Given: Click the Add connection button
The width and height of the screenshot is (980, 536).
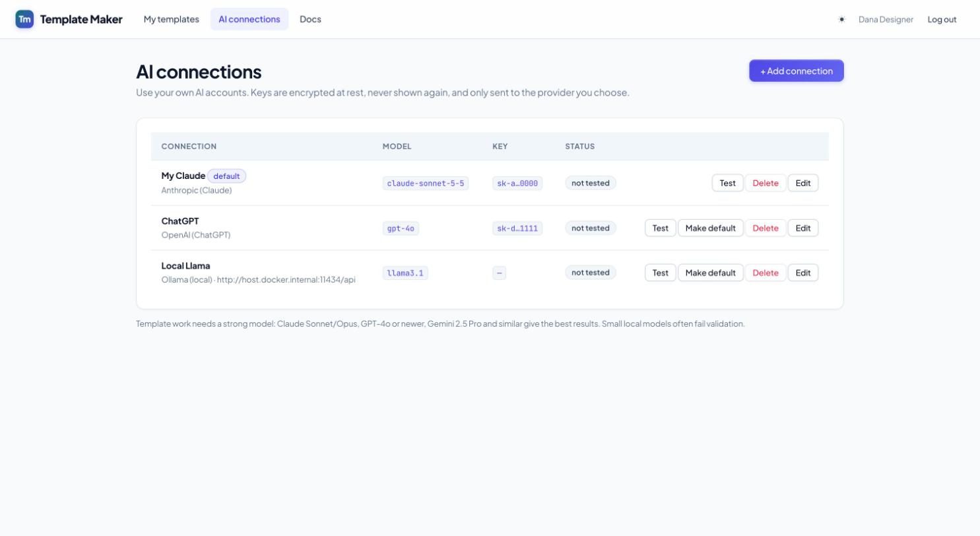Looking at the screenshot, I should 797,71.
